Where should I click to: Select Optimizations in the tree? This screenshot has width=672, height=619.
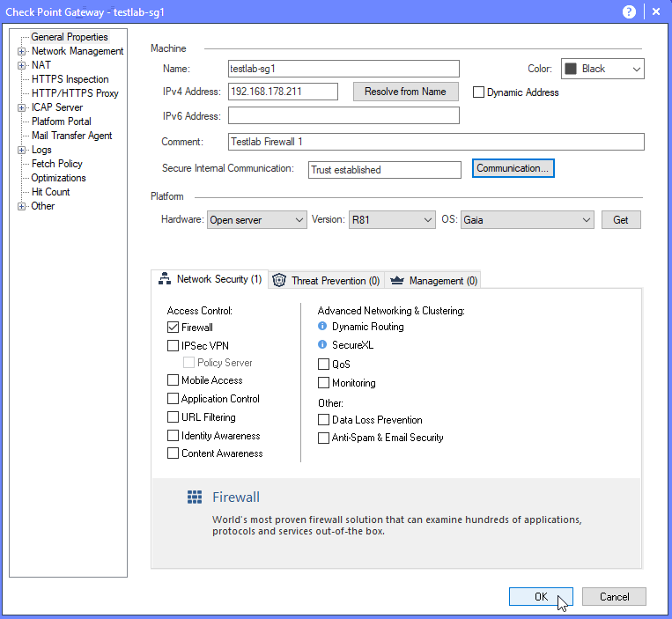click(58, 178)
